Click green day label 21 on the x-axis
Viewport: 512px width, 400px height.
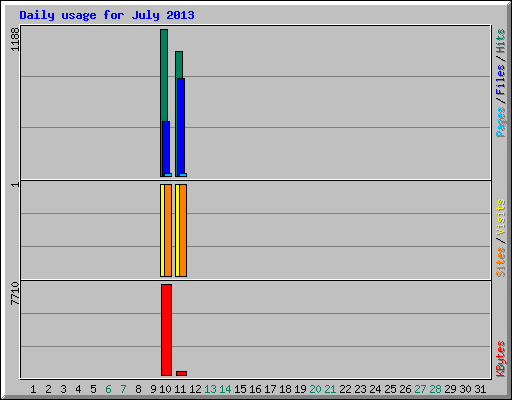330,389
